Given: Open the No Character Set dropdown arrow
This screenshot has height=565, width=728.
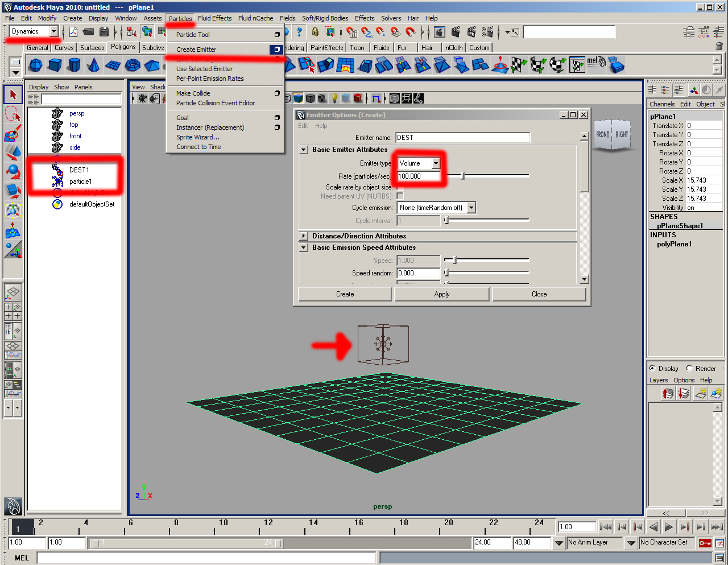Looking at the screenshot, I should coord(631,543).
